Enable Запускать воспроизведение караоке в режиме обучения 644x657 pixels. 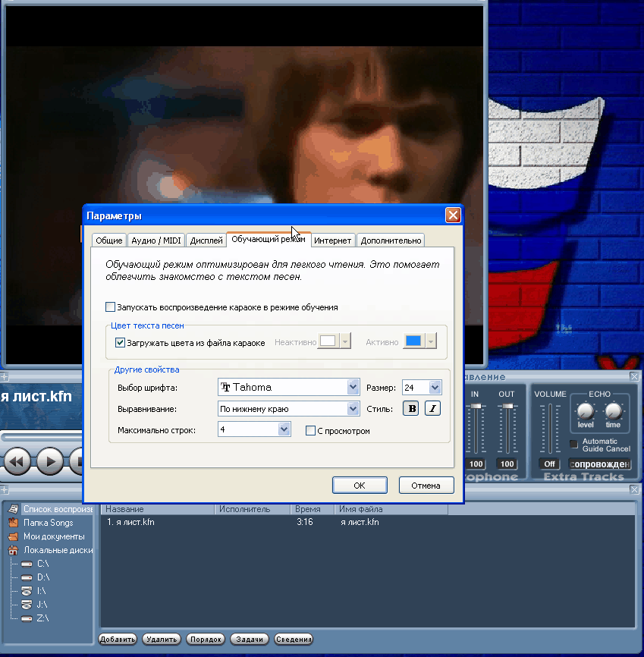click(x=110, y=307)
